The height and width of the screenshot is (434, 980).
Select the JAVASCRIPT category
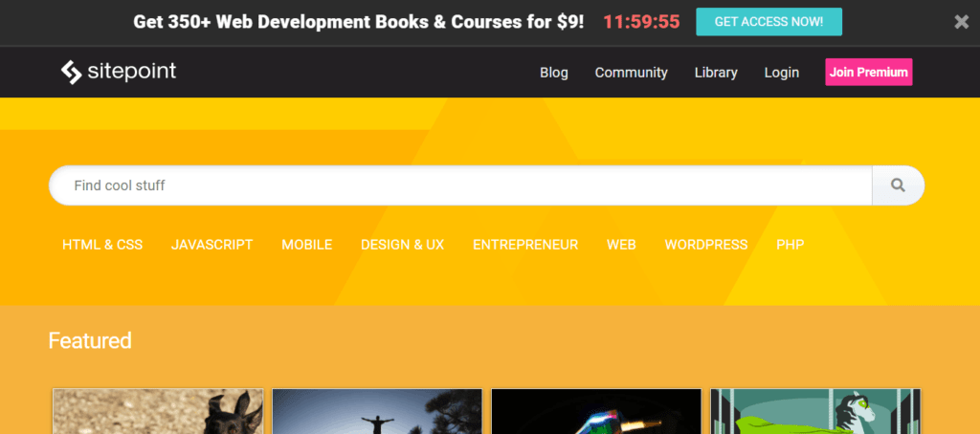click(x=212, y=245)
